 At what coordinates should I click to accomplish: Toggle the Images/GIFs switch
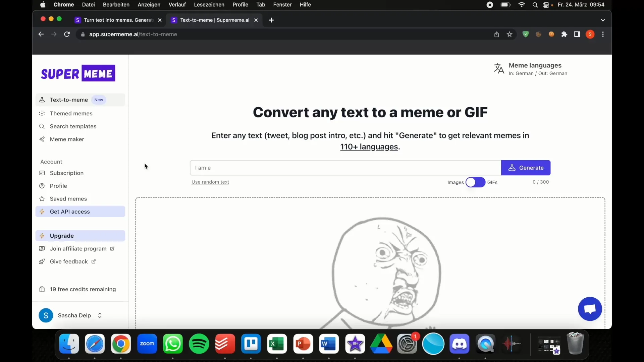476,182
